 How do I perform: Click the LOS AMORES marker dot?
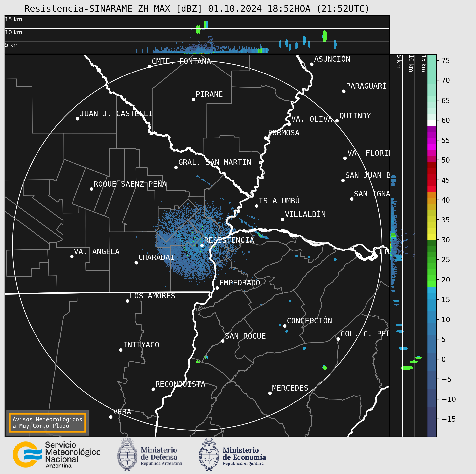coord(127,301)
